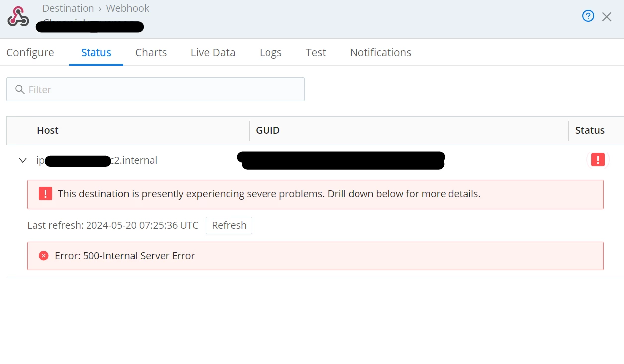The width and height of the screenshot is (624, 364).
Task: Click the red severe status icon
Action: click(598, 160)
